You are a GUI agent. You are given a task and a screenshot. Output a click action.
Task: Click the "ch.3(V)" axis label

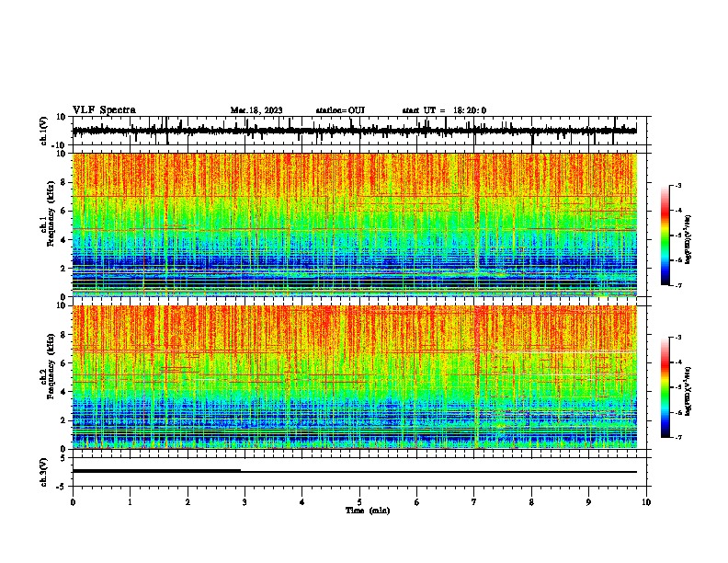[x=44, y=473]
